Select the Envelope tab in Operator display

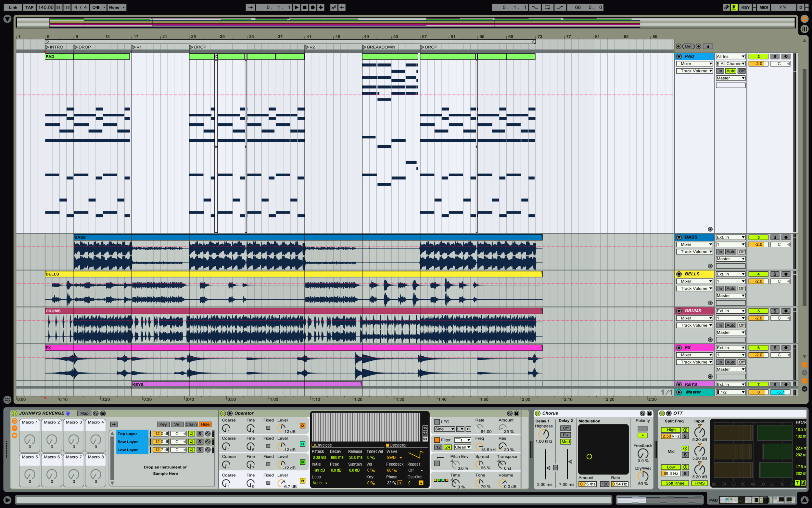322,445
